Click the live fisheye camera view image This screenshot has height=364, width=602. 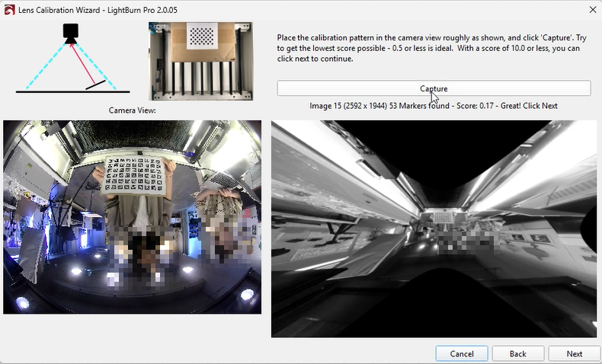(132, 217)
